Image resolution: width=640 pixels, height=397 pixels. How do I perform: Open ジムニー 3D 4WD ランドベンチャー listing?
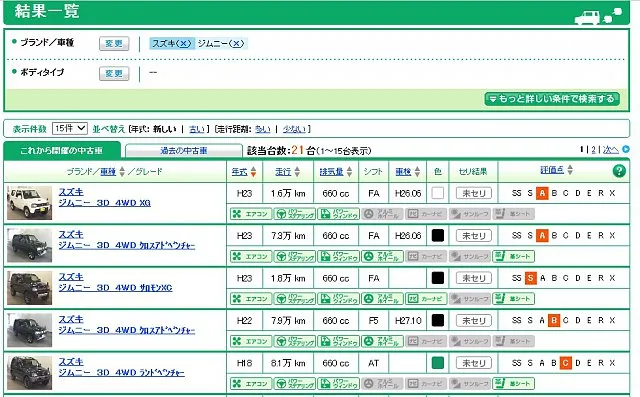tap(121, 373)
